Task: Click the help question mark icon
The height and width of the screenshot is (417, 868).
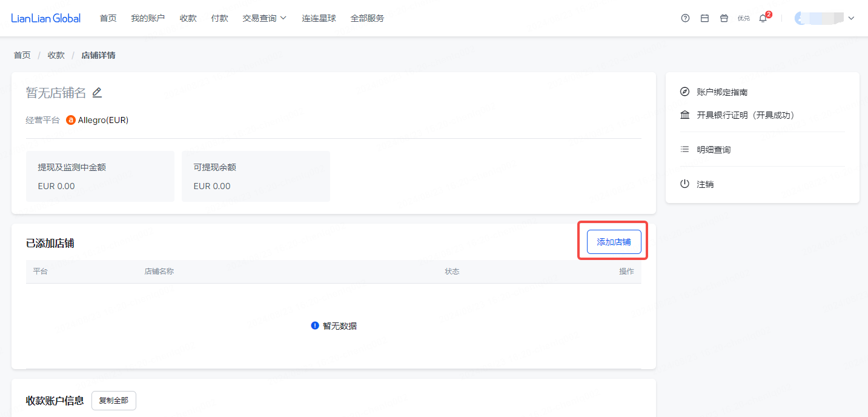Action: tap(685, 18)
